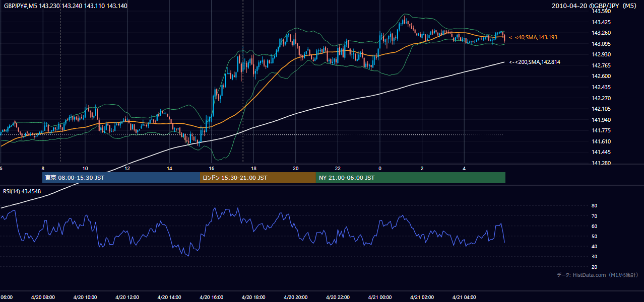Click hour tick 0 on chart time axis
644x302 pixels.
coord(380,168)
